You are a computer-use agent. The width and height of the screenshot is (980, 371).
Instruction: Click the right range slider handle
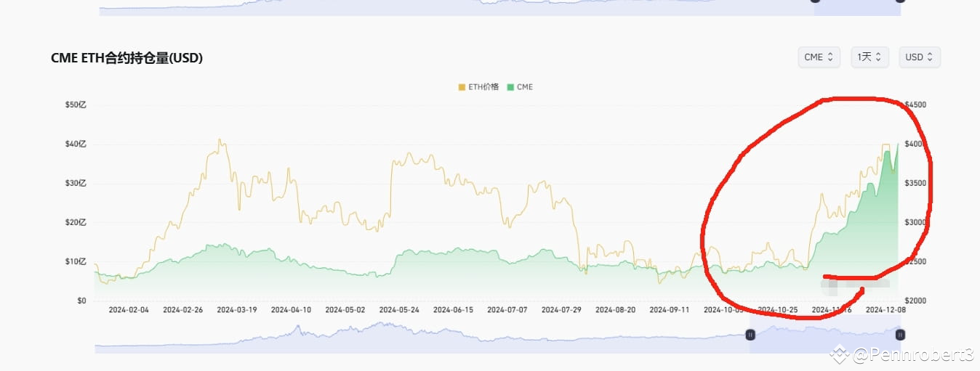click(x=900, y=335)
